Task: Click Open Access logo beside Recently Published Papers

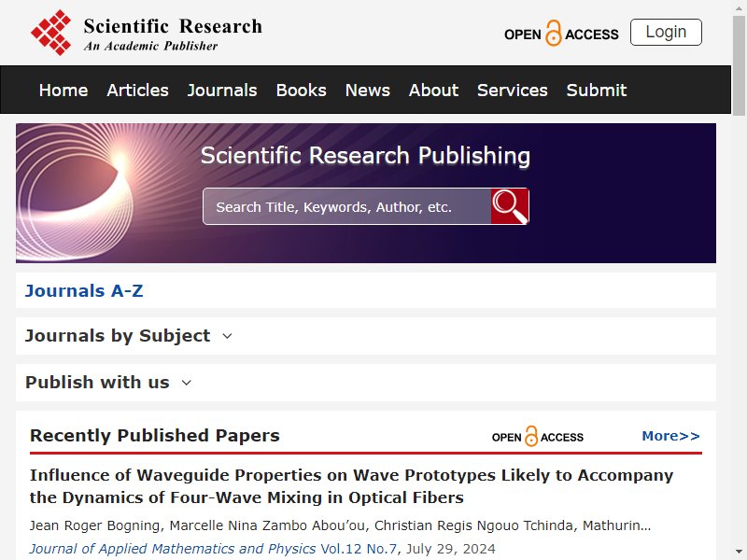Action: click(538, 436)
